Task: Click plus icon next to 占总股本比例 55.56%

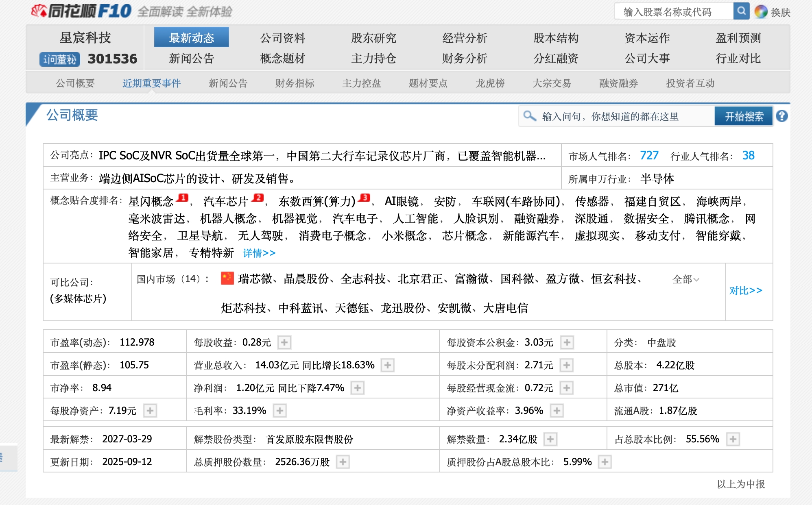Action: pos(733,439)
